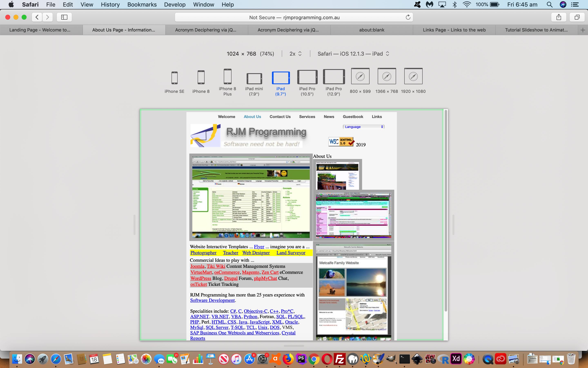
Task: Show the Safari sidebar
Action: pos(64,17)
